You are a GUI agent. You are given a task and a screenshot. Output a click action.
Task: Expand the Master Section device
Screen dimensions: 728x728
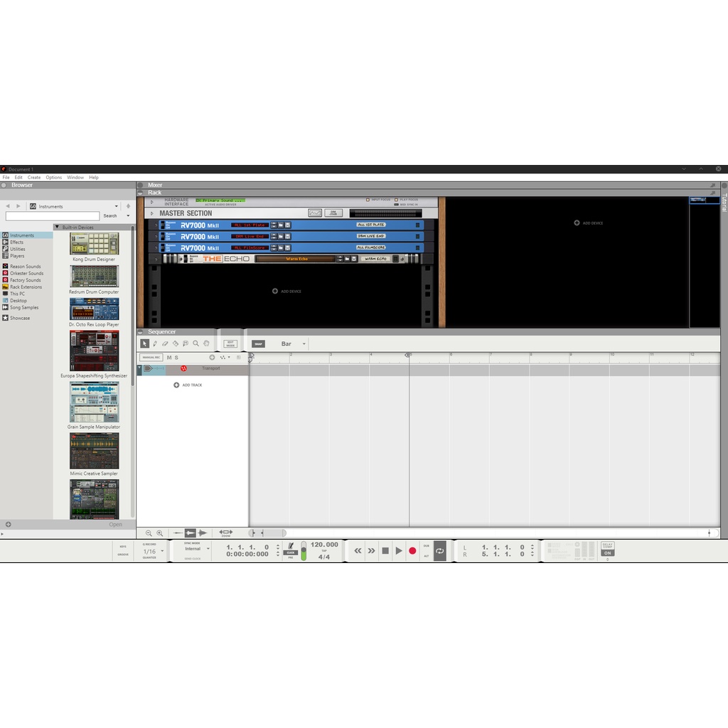(x=151, y=213)
